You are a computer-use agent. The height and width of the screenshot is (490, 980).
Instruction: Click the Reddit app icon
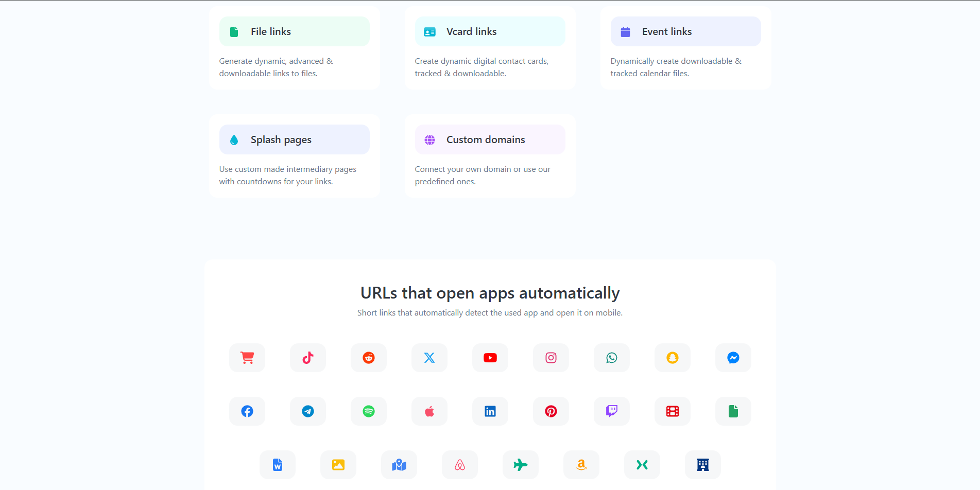(x=369, y=358)
